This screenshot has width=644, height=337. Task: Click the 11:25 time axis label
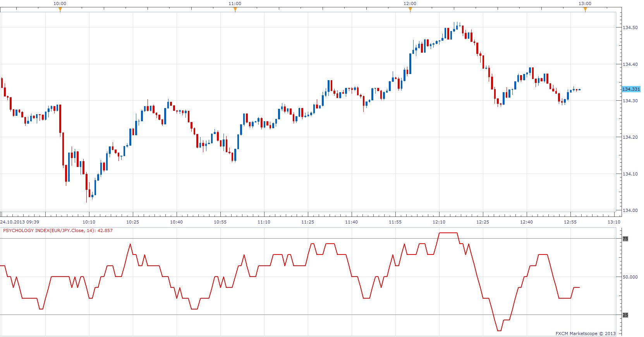(x=307, y=222)
